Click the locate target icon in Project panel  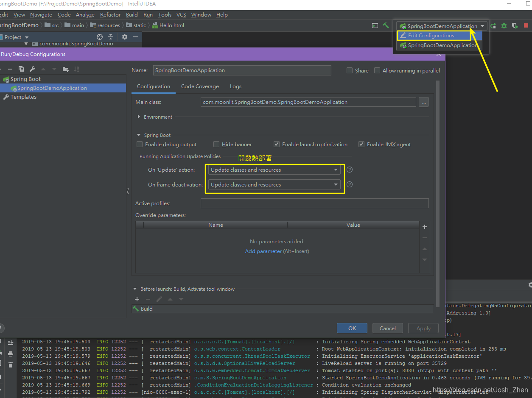point(100,37)
